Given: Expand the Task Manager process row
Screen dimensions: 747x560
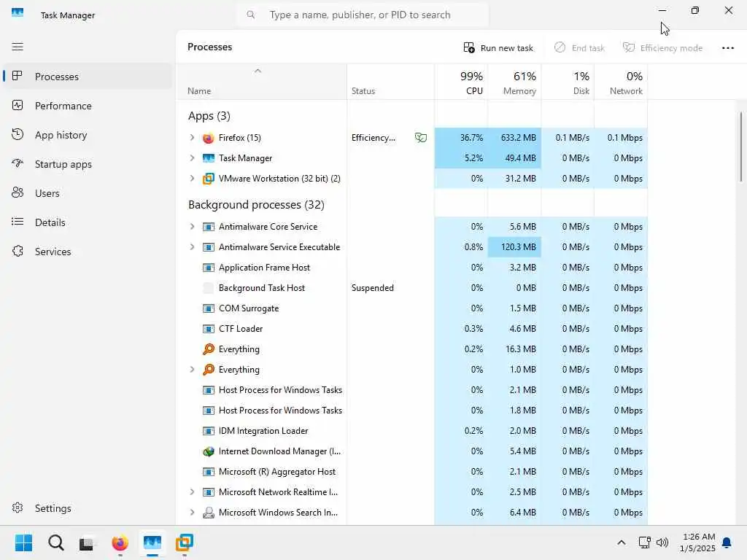Looking at the screenshot, I should 192,158.
